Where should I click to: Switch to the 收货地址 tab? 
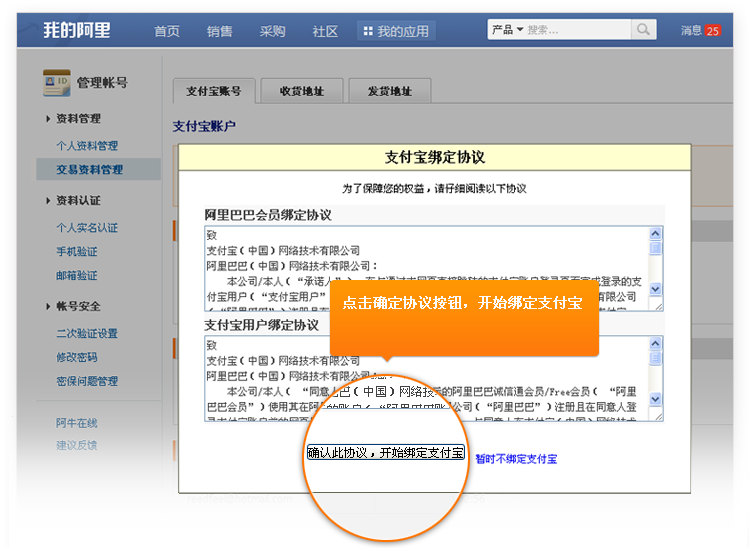pyautogui.click(x=302, y=91)
